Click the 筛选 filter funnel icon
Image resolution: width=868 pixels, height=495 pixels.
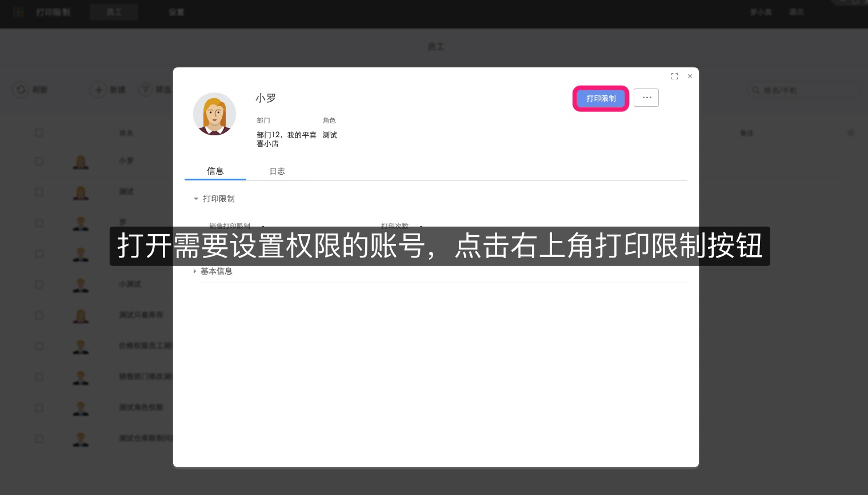click(x=146, y=90)
